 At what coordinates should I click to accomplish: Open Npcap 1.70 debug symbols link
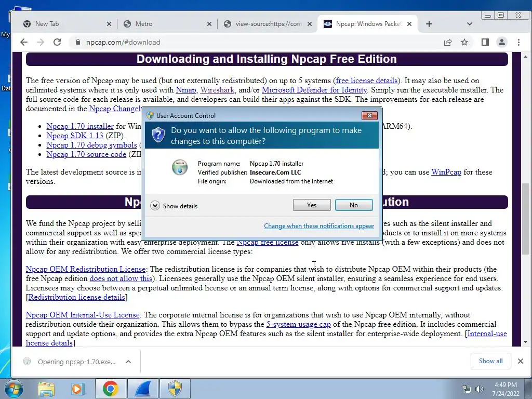[x=91, y=145]
